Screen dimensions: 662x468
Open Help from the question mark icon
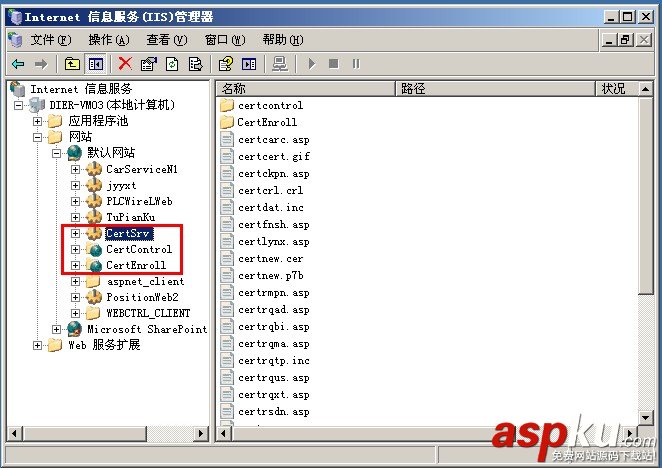tap(225, 64)
